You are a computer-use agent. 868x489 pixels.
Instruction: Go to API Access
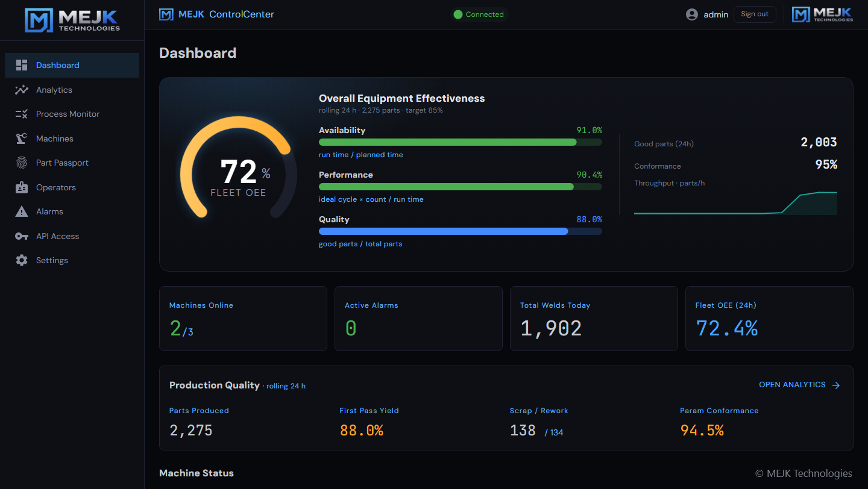(72, 236)
